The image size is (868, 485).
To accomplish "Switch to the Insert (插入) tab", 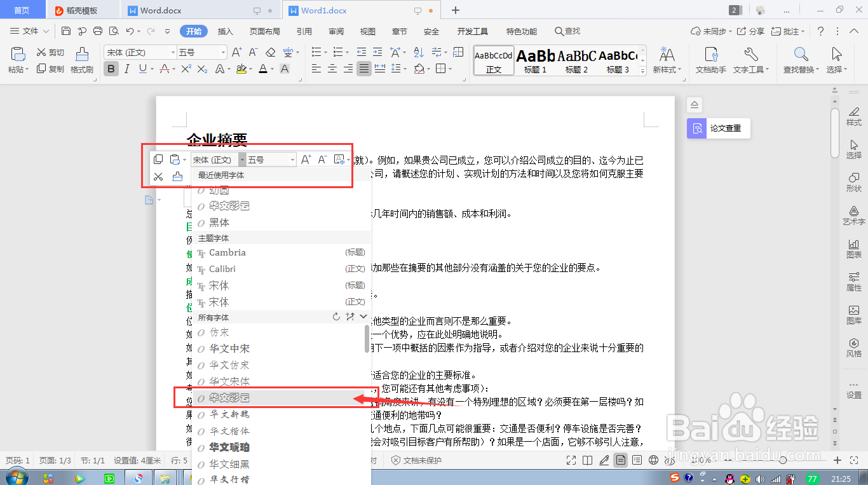I will pyautogui.click(x=226, y=31).
